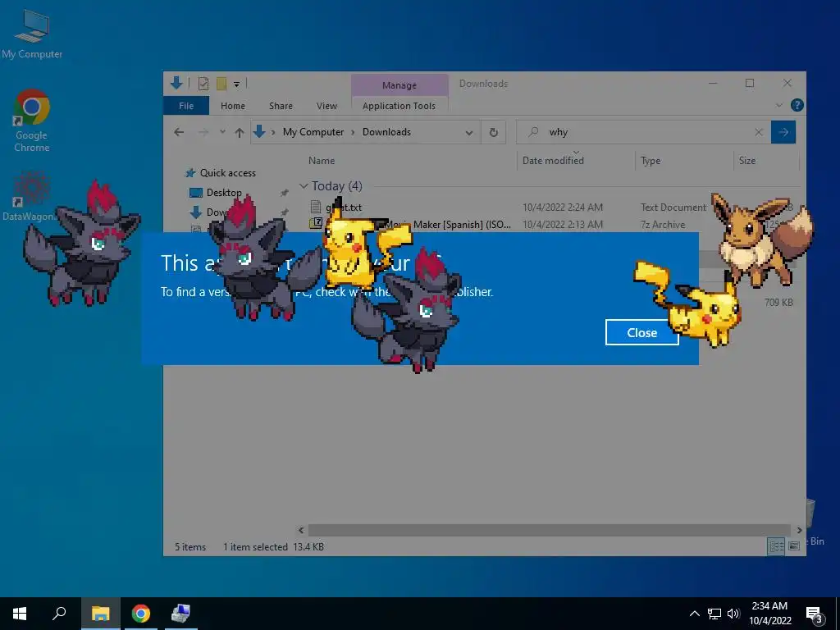
Task: Click the scroll left arrow
Action: tap(301, 531)
